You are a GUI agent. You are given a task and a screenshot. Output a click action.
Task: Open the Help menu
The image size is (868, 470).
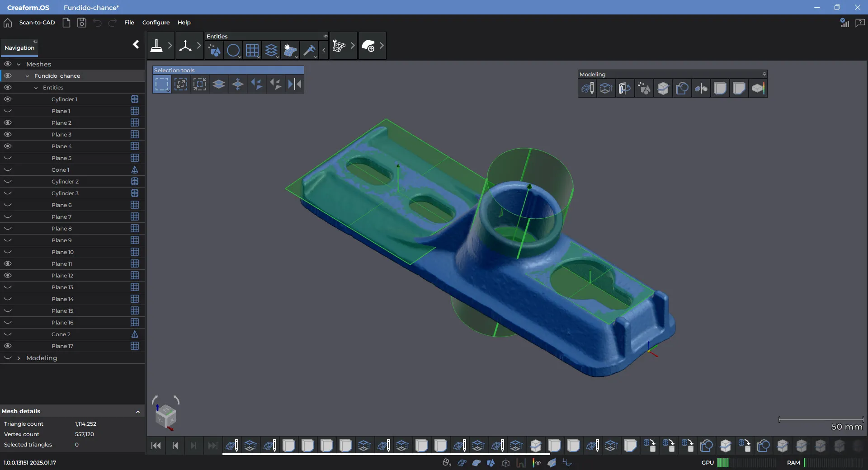click(x=184, y=23)
